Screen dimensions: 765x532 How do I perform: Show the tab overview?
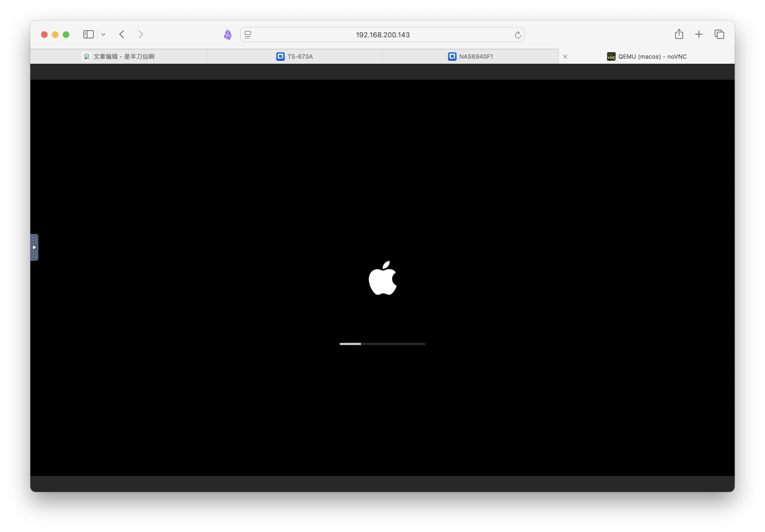pos(719,34)
